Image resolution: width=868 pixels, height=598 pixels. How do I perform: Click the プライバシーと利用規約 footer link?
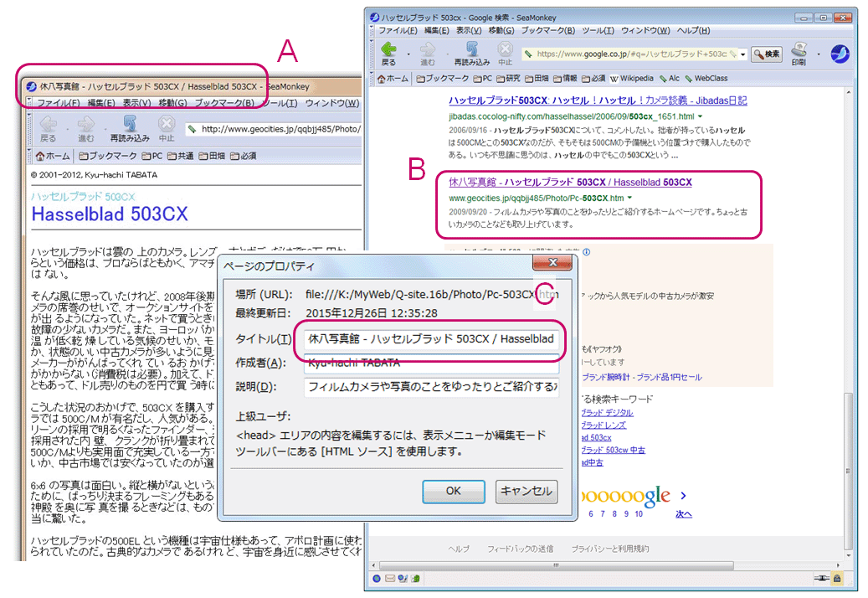tap(610, 549)
